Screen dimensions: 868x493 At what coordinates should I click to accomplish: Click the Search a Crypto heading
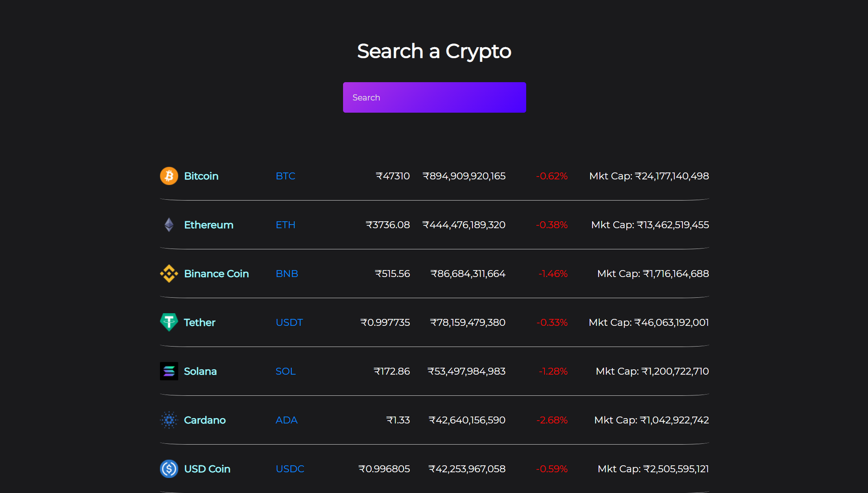point(434,51)
